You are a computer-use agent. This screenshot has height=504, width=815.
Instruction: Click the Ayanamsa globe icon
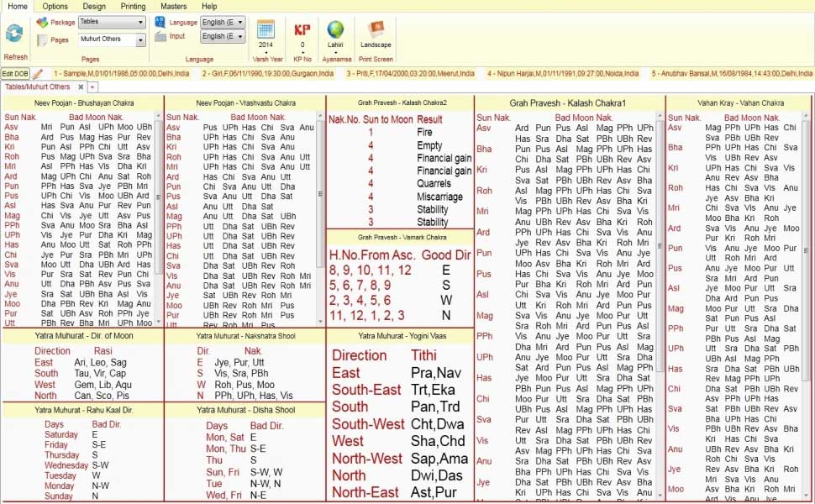coord(335,29)
